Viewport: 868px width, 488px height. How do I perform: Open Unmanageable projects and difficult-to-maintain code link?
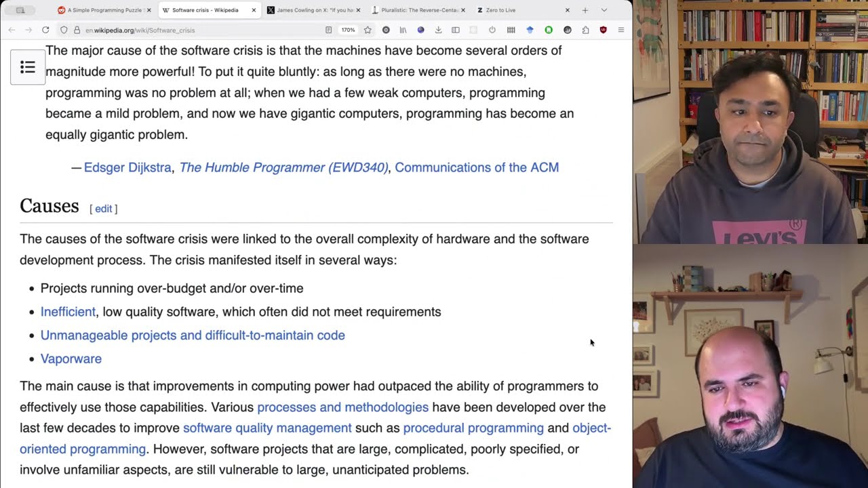193,335
